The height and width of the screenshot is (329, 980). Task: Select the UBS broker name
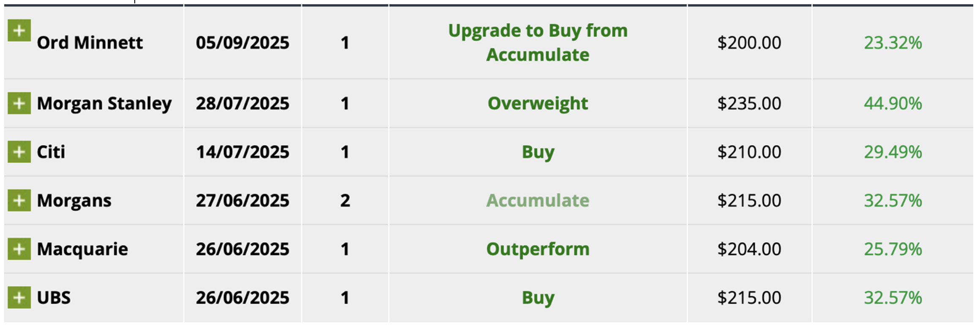pyautogui.click(x=54, y=298)
